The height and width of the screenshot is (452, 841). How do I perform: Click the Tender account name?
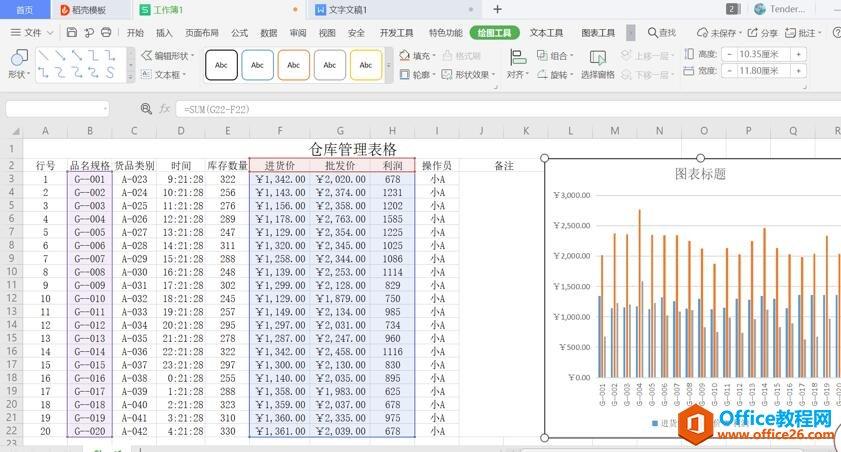[x=787, y=9]
